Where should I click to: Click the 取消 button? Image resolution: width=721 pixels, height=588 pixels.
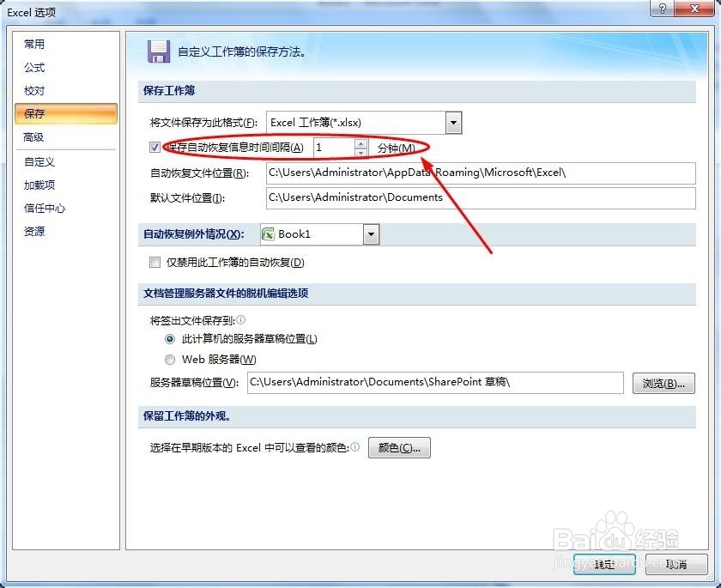point(676,564)
